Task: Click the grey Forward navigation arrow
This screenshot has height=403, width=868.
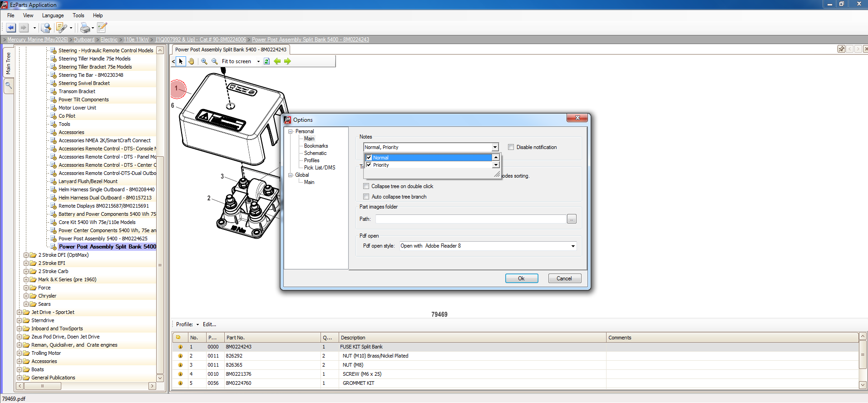Action: click(24, 28)
